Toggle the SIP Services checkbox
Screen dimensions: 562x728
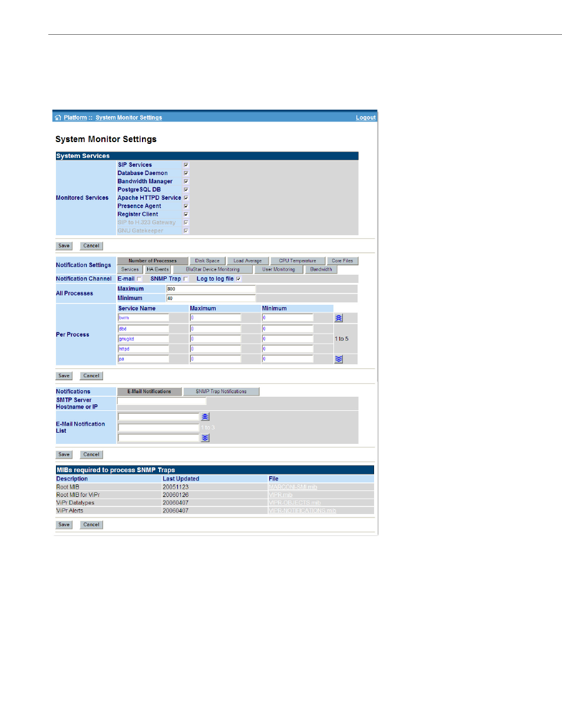tap(186, 165)
